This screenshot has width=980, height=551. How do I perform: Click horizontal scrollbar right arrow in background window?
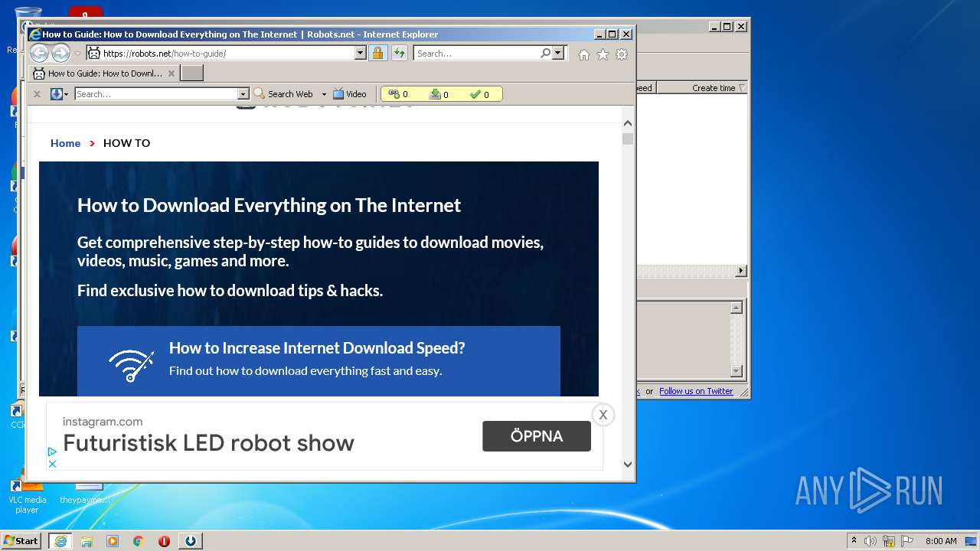click(x=740, y=271)
